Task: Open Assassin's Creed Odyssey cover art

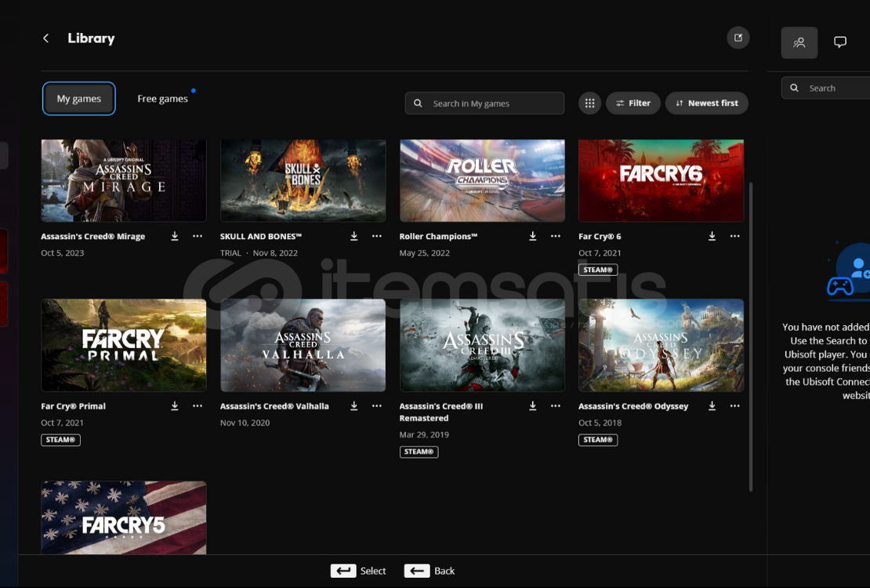Action: pos(661,346)
